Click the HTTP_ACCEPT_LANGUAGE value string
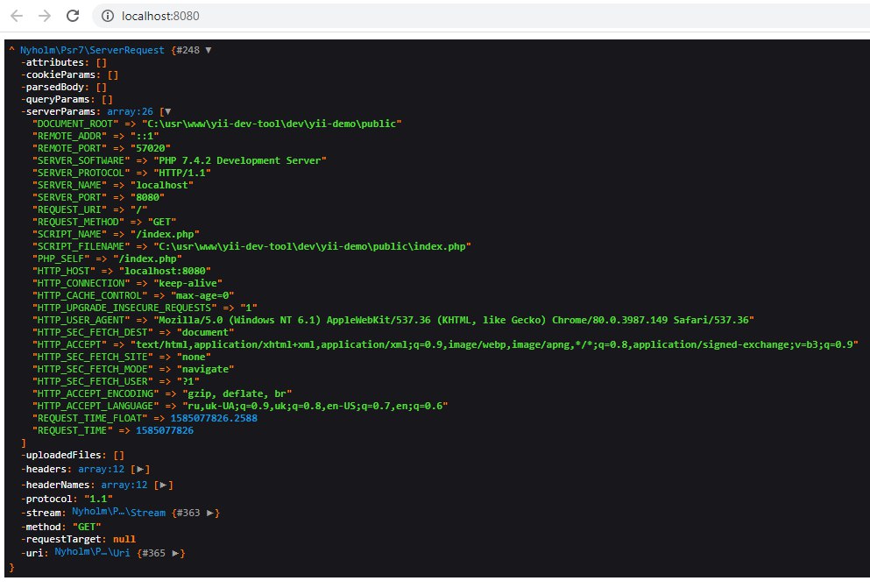The height and width of the screenshot is (588, 870). [x=315, y=406]
